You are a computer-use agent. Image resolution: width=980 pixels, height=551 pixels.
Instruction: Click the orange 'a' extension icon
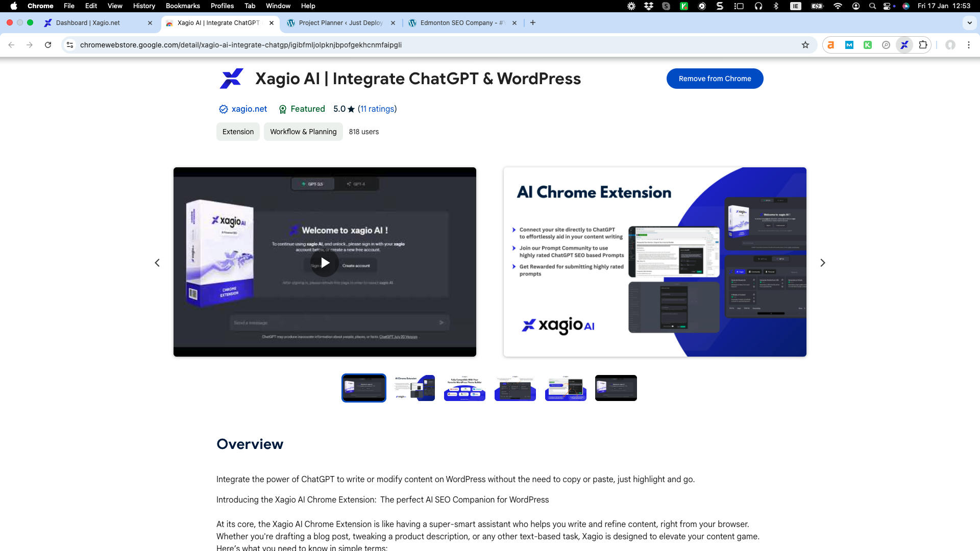point(831,45)
